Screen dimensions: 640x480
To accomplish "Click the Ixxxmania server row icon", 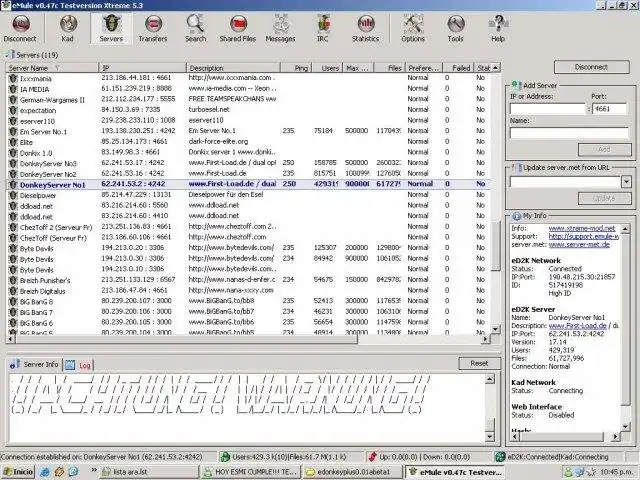I will coord(13,78).
